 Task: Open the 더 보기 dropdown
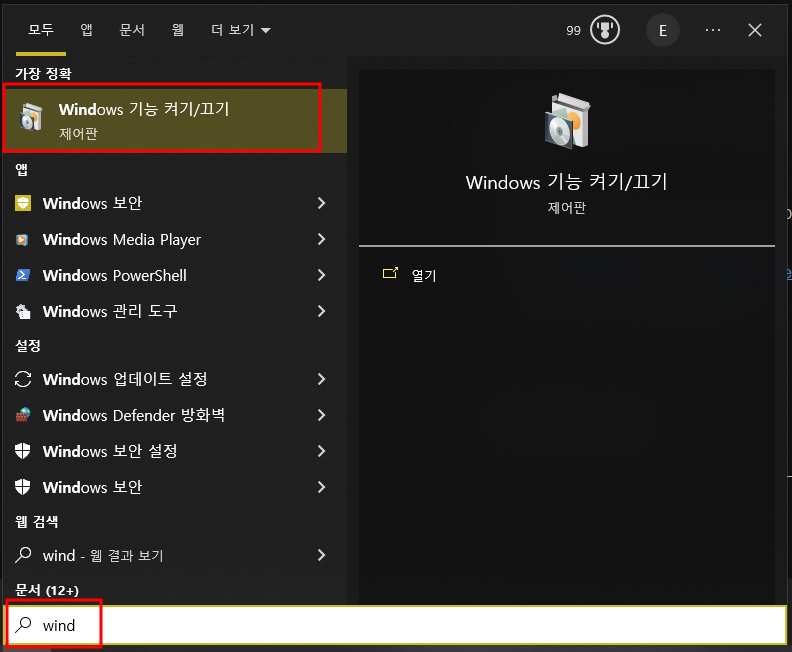coord(240,30)
